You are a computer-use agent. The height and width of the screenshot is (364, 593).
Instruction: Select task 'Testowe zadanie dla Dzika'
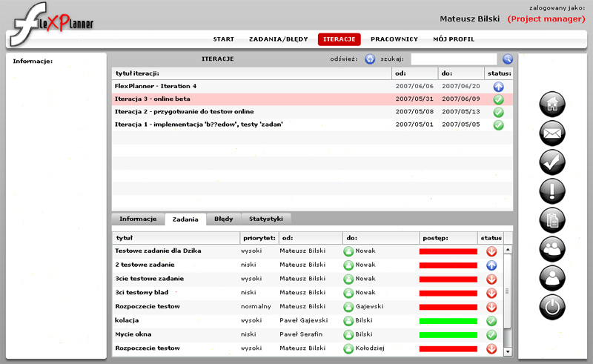(x=174, y=251)
